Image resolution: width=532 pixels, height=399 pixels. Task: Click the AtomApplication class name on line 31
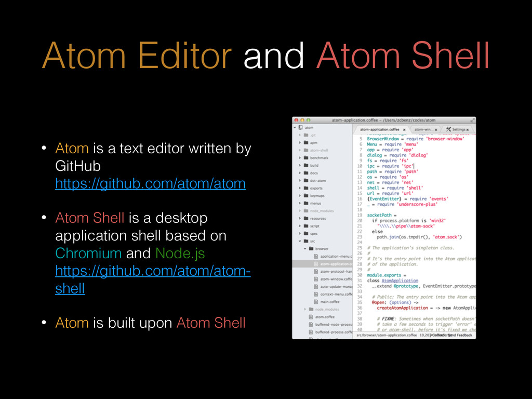tap(400, 281)
